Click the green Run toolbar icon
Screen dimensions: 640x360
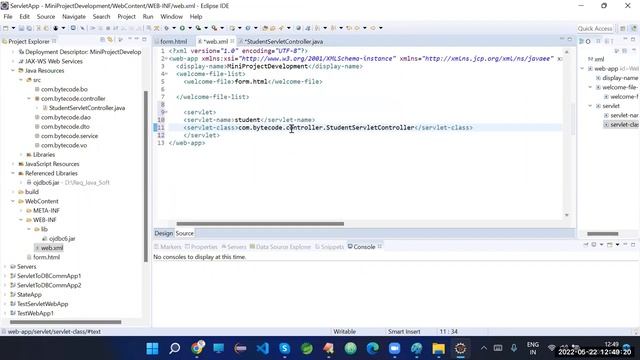tap(182, 28)
